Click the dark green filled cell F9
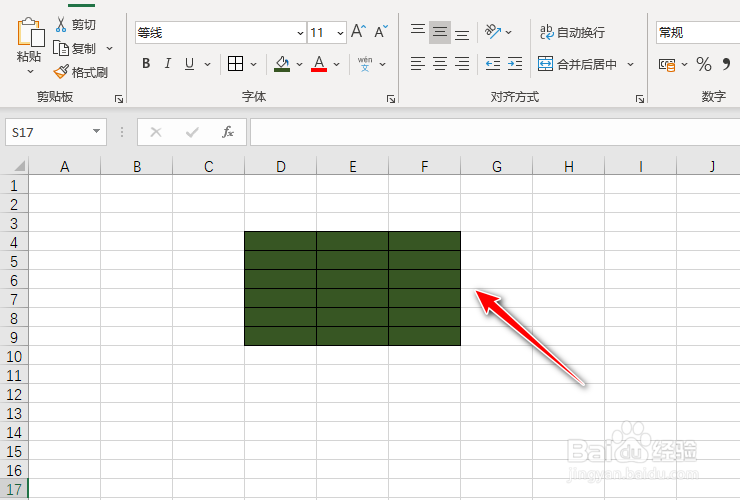740x500 pixels. 425,336
